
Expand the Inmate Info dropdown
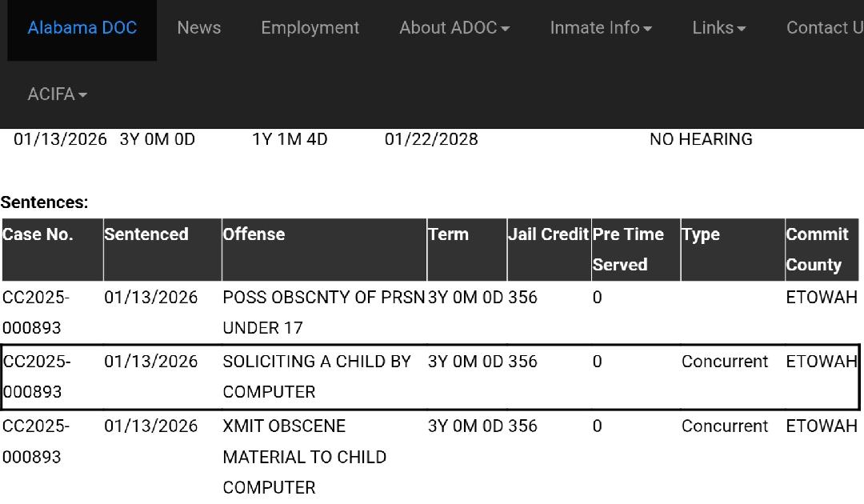pos(600,28)
